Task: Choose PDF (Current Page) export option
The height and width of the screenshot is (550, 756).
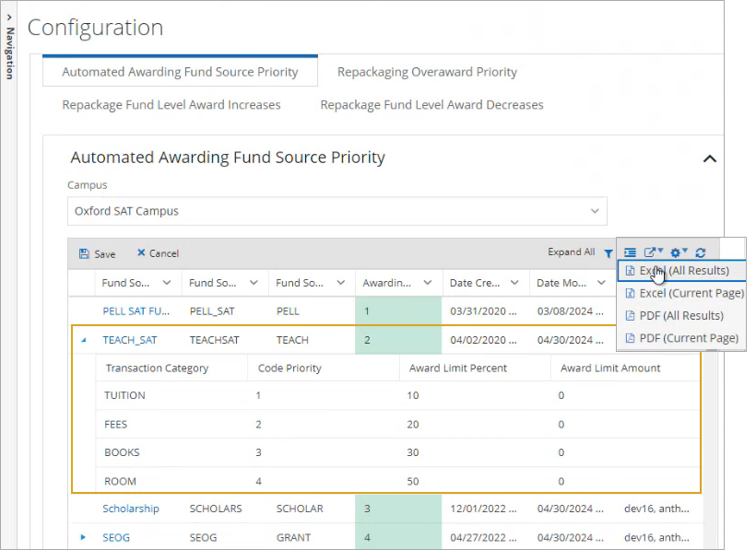Action: (681, 338)
